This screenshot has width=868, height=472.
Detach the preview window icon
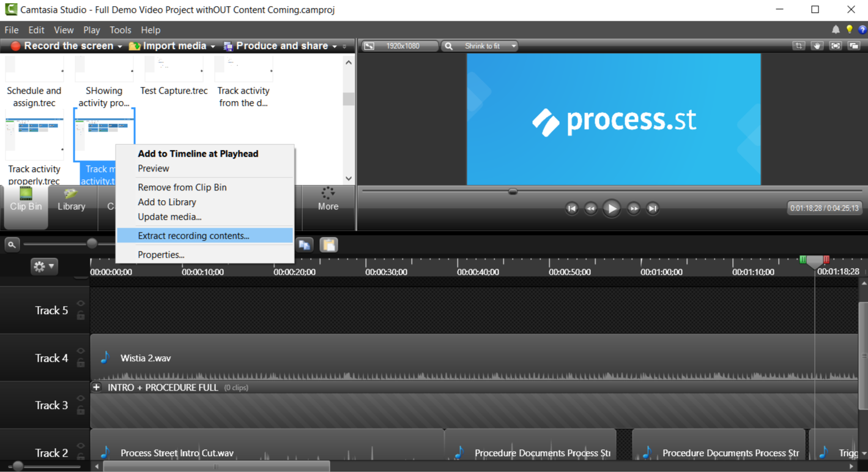tap(855, 46)
